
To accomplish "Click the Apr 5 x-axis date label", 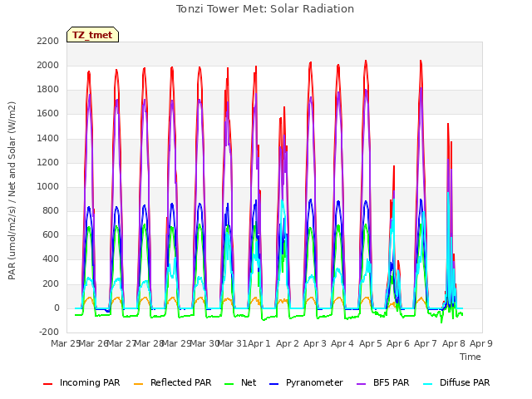I will 370,343.
